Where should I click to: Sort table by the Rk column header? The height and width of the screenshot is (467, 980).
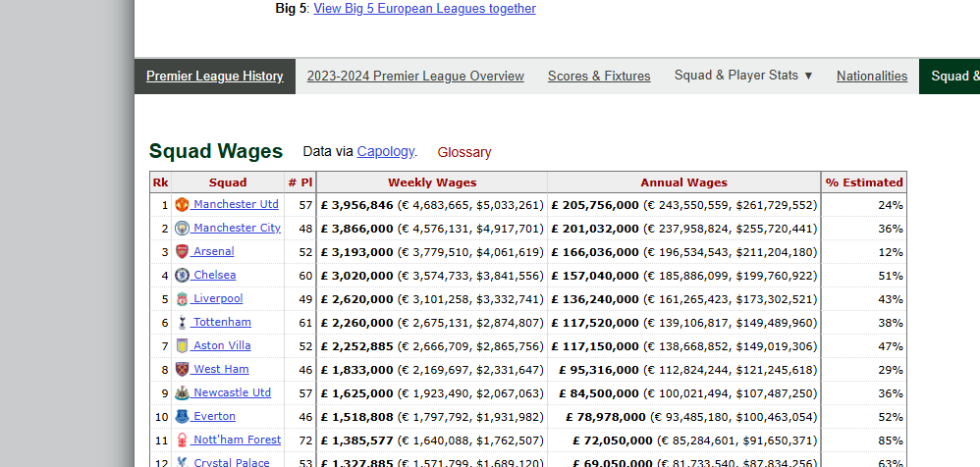[x=161, y=182]
